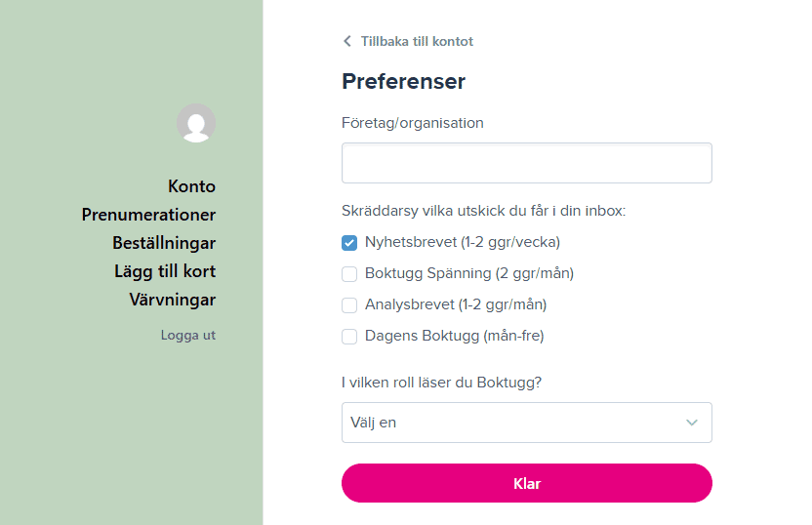Open the Välj en role dropdown

[x=527, y=423]
